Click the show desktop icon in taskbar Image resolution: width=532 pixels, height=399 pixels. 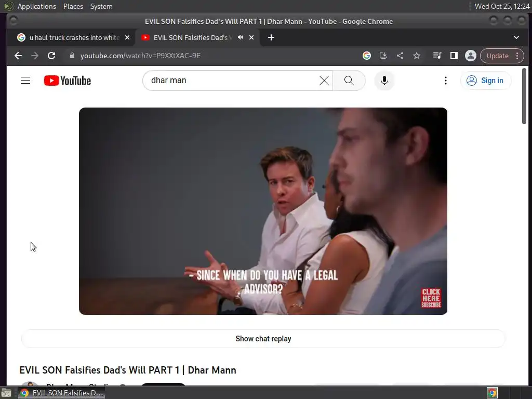tap(6, 393)
